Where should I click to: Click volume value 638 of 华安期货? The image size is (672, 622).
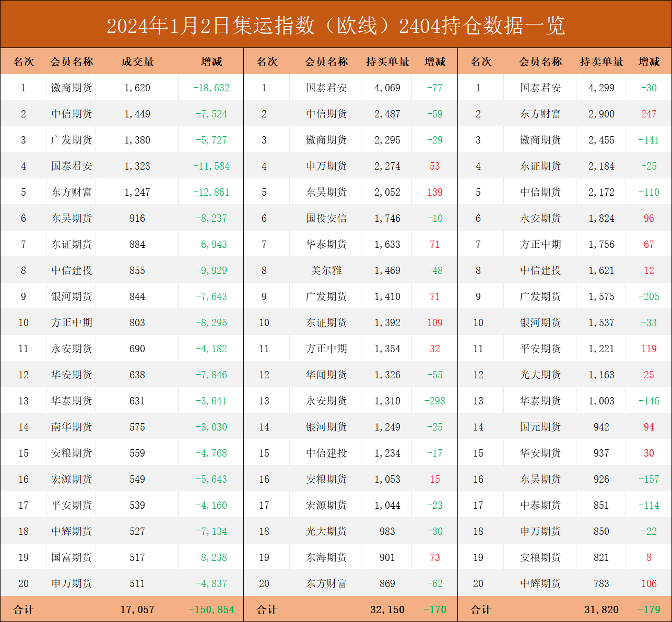click(x=137, y=375)
